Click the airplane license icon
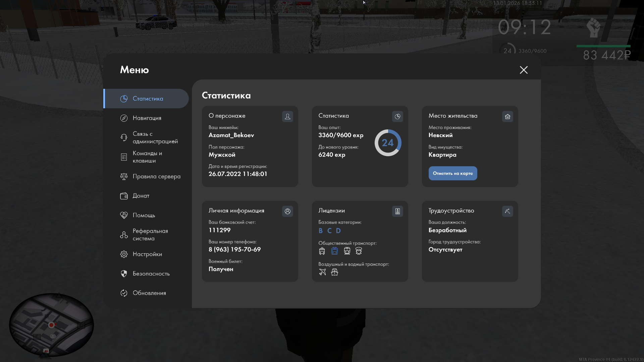The image size is (644, 362). [322, 272]
